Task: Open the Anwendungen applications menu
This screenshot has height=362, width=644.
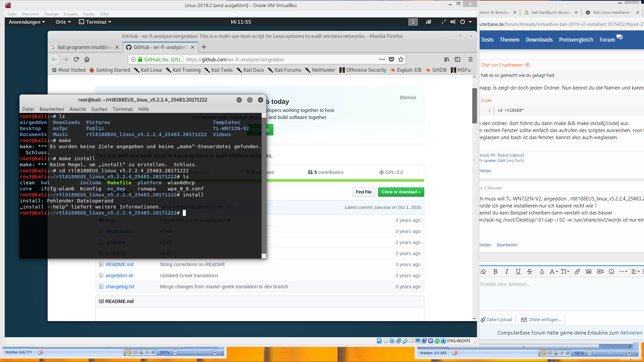Action: pos(27,22)
